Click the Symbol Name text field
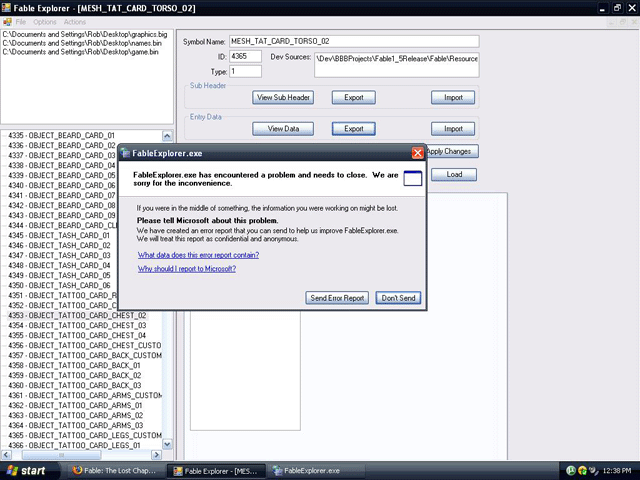640x480 pixels. [353, 42]
